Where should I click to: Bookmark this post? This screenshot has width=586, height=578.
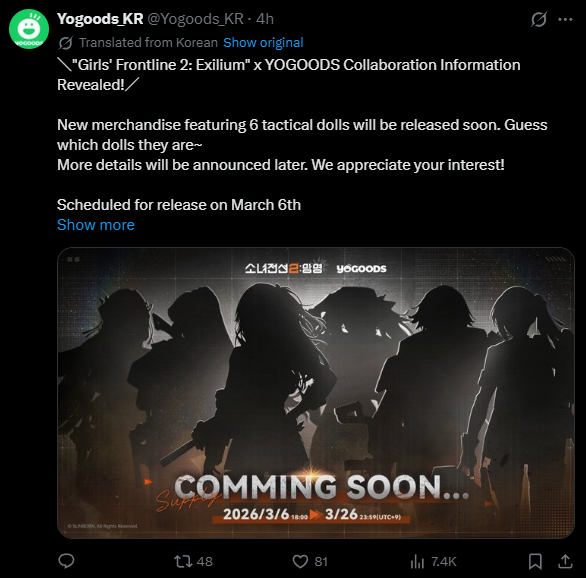pyautogui.click(x=535, y=561)
